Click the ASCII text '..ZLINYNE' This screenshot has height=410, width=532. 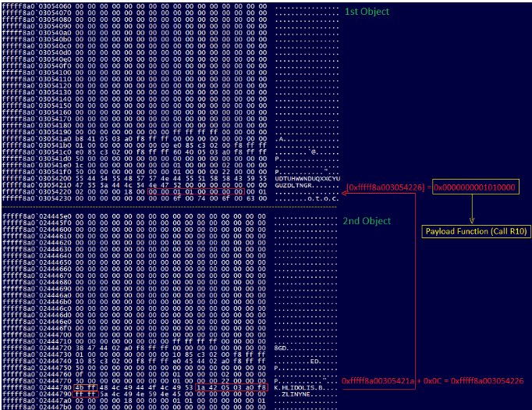296,395
